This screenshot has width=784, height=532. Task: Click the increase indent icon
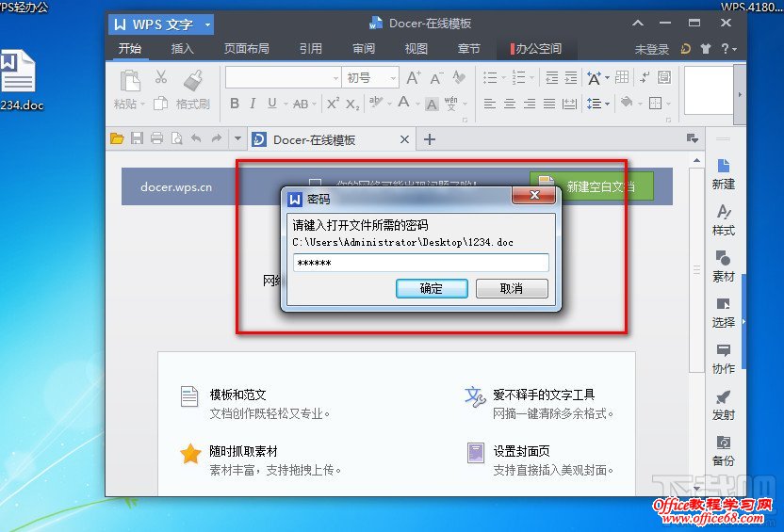coord(570,77)
